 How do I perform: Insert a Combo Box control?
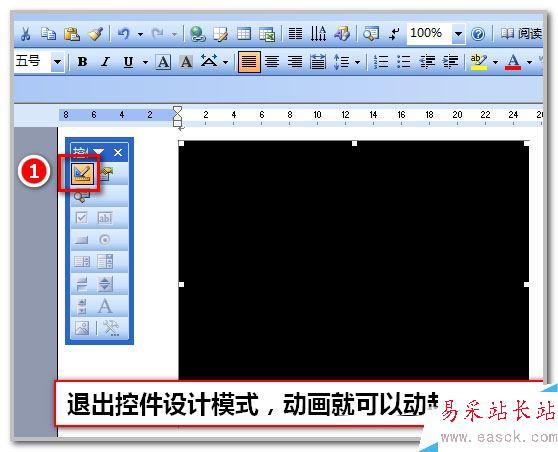coord(105,262)
